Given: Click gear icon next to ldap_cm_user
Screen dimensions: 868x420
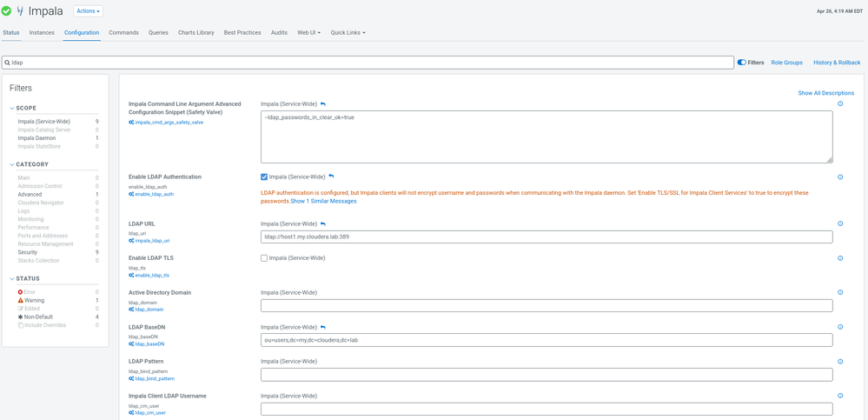Looking at the screenshot, I should (131, 413).
